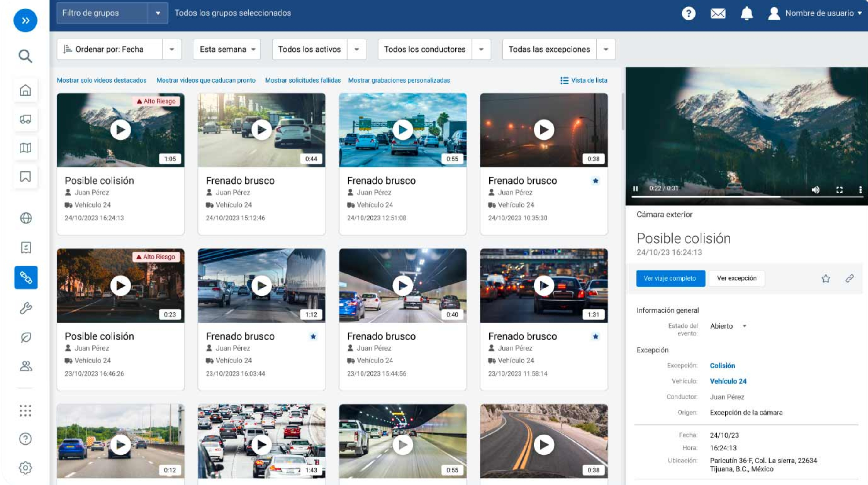868x485 pixels.
Task: Open the checklist report icon in sidebar
Action: pyautogui.click(x=26, y=247)
